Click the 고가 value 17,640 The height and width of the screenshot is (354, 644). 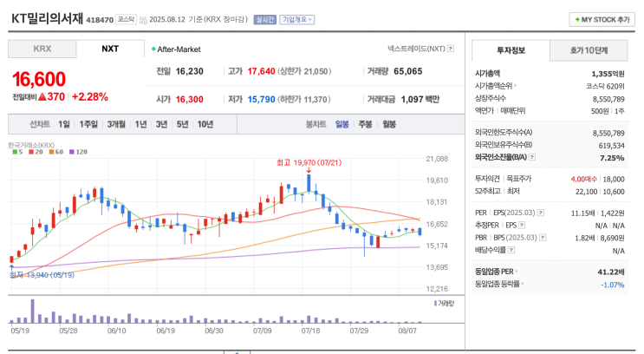[x=261, y=71]
